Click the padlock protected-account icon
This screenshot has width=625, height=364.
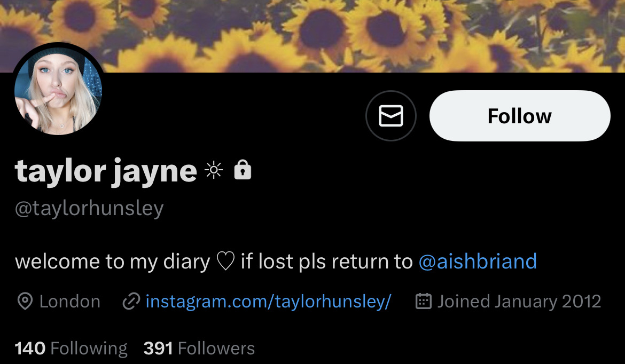click(x=243, y=170)
